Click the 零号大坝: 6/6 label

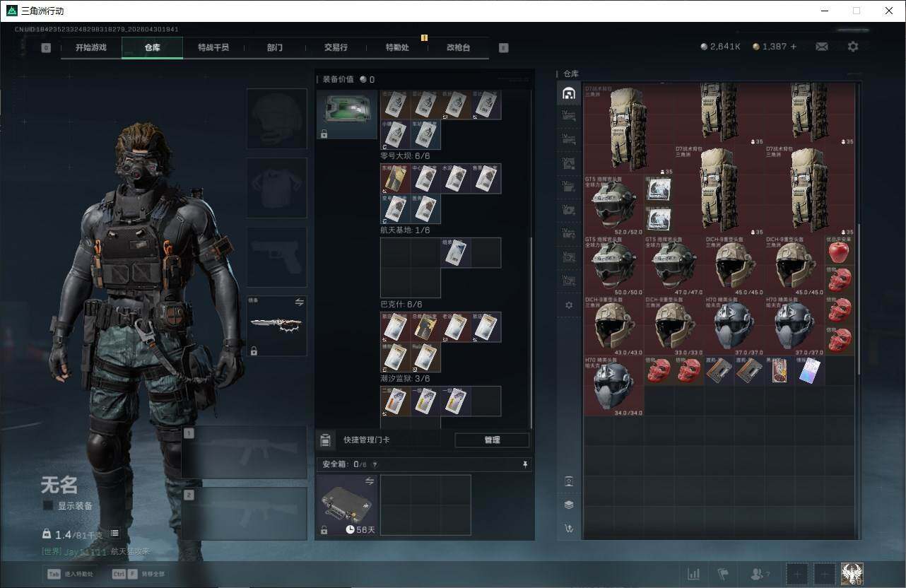pos(405,155)
